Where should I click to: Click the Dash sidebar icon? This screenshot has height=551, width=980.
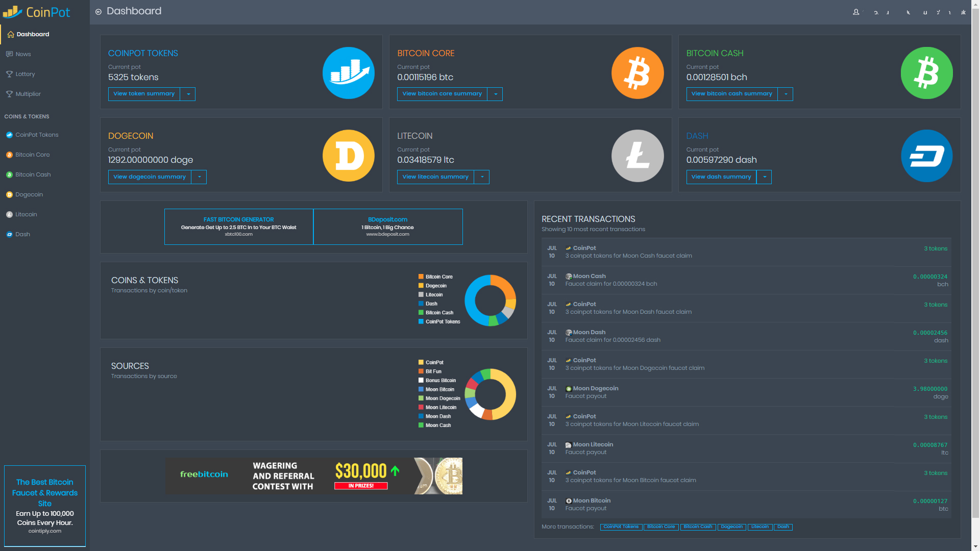point(9,234)
